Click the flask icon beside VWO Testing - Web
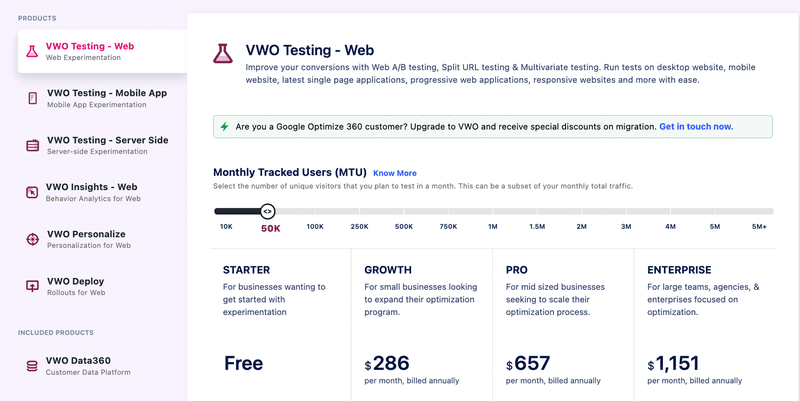The width and height of the screenshot is (800, 401). pos(32,51)
